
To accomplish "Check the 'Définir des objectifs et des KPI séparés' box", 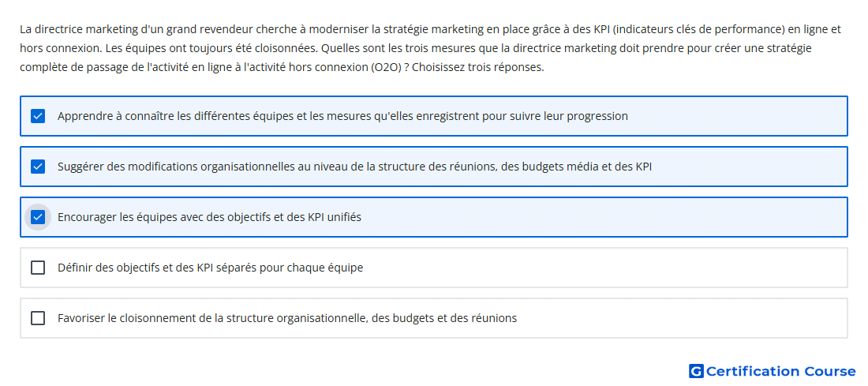I will [x=38, y=268].
